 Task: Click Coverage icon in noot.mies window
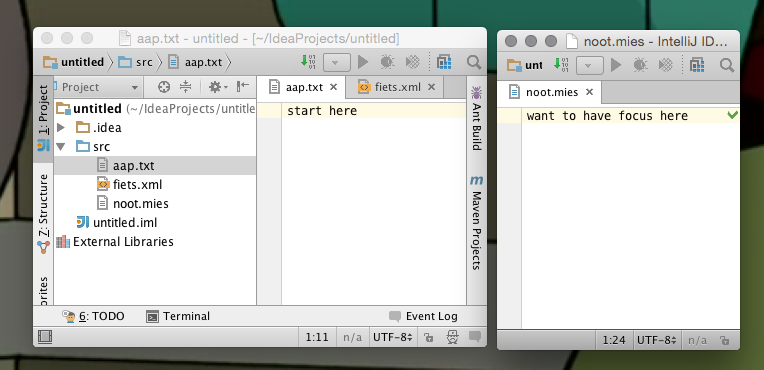click(x=666, y=64)
